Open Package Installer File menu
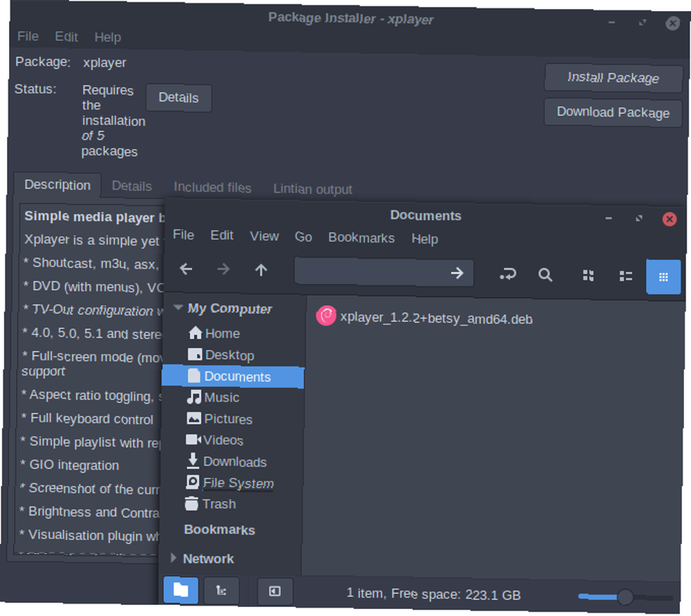691x616 pixels. 28,36
